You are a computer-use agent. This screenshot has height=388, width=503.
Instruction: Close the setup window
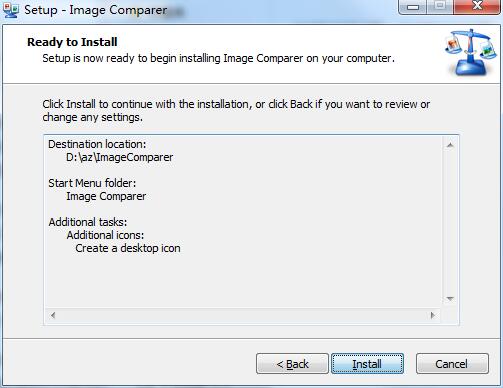coord(477,6)
